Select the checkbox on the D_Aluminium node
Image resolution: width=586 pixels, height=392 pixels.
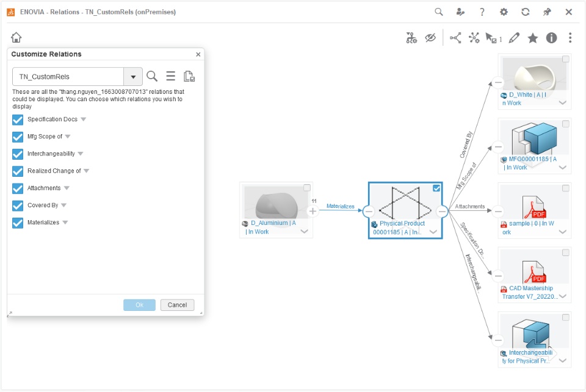click(307, 188)
